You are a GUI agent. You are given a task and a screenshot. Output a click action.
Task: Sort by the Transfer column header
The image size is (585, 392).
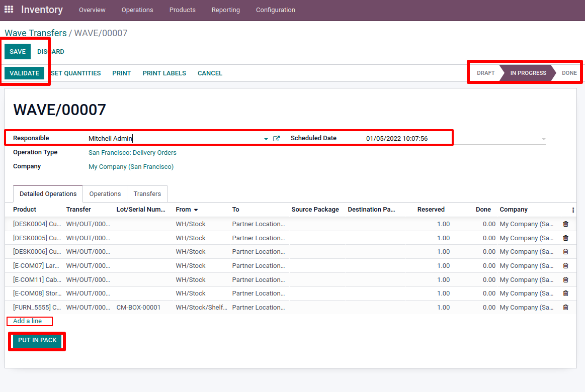pyautogui.click(x=78, y=210)
